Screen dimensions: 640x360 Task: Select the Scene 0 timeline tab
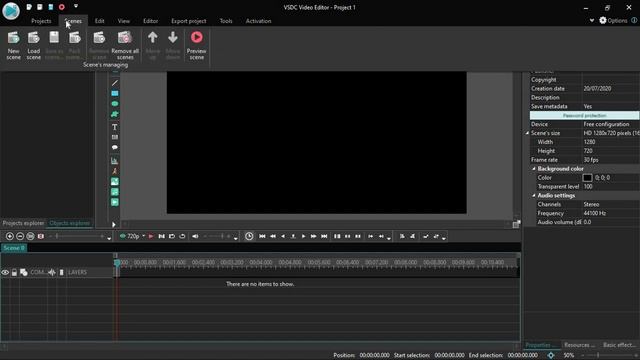pyautogui.click(x=14, y=248)
